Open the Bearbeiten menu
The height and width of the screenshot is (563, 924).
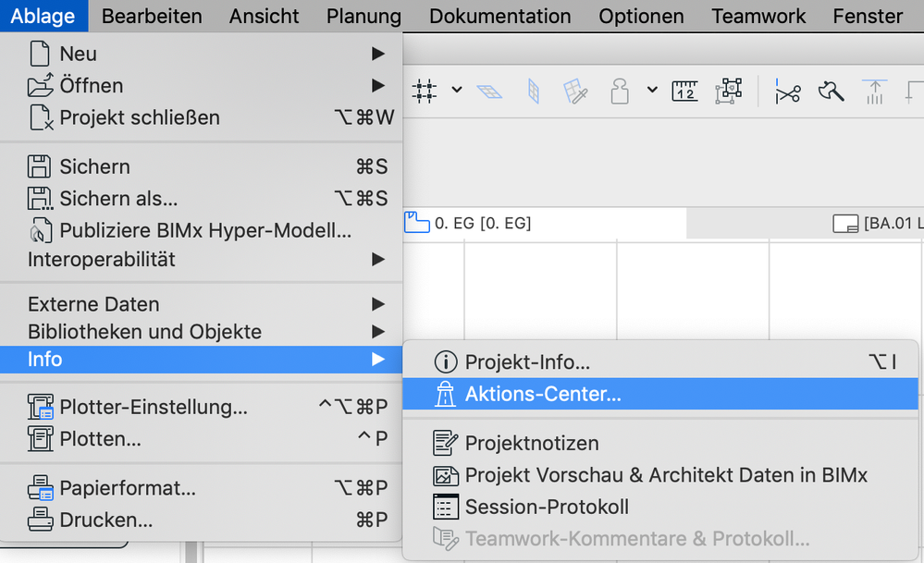tap(152, 16)
